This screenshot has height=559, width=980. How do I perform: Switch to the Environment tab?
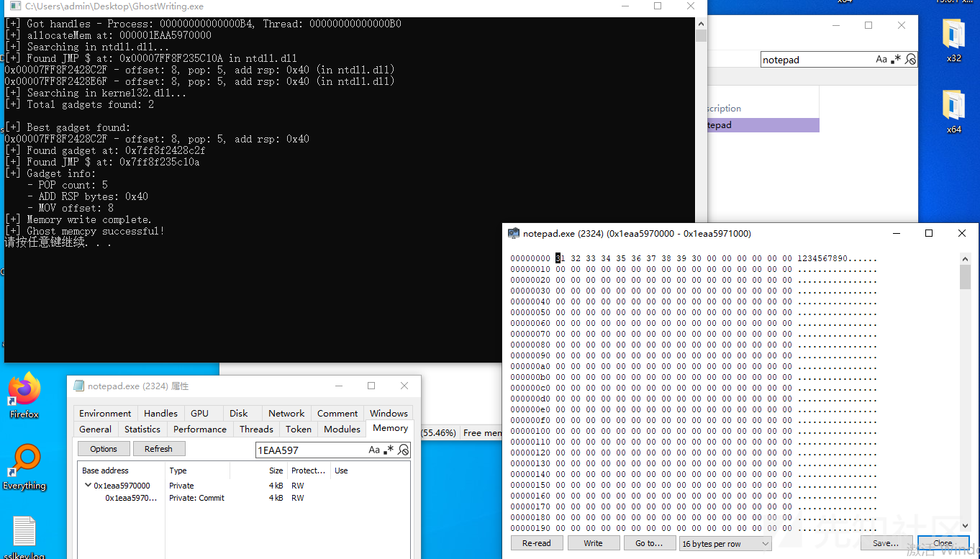tap(105, 413)
